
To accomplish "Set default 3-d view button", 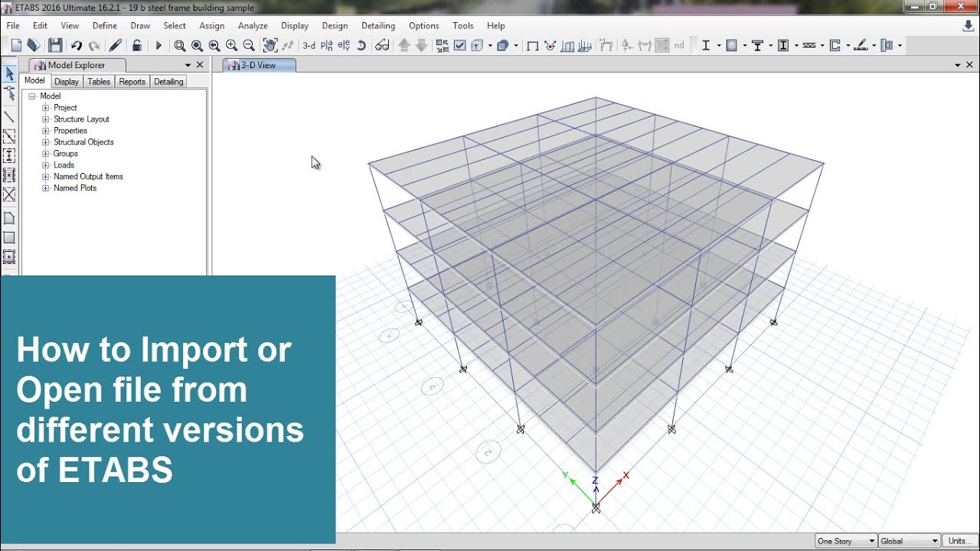I will (309, 46).
